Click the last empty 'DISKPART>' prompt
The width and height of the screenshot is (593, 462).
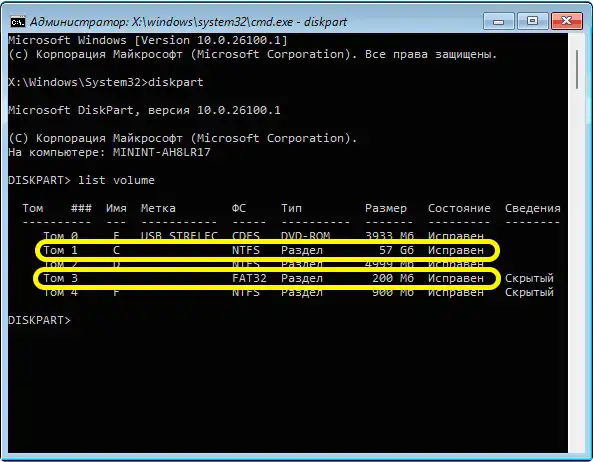pos(39,320)
